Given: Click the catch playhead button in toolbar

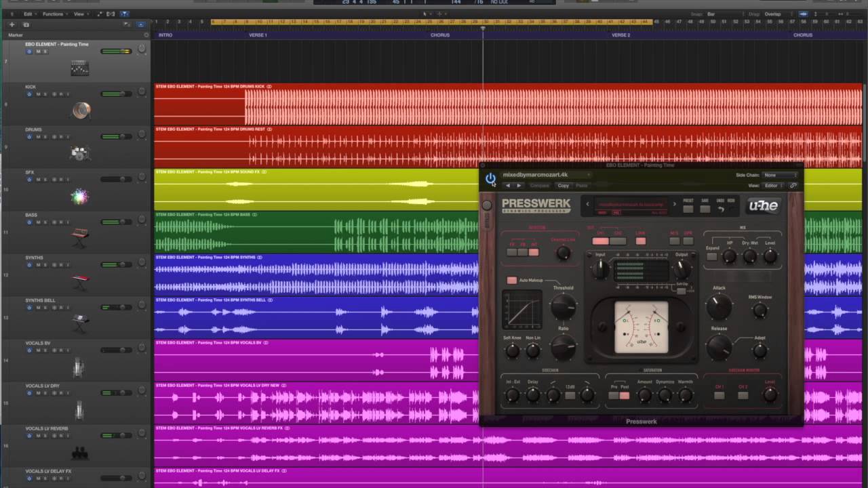Looking at the screenshot, I should (124, 14).
